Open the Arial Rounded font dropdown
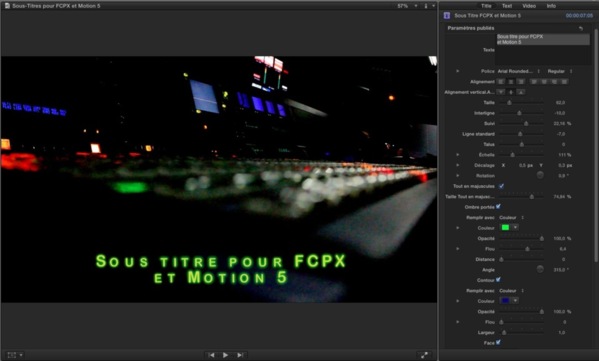 (519, 71)
